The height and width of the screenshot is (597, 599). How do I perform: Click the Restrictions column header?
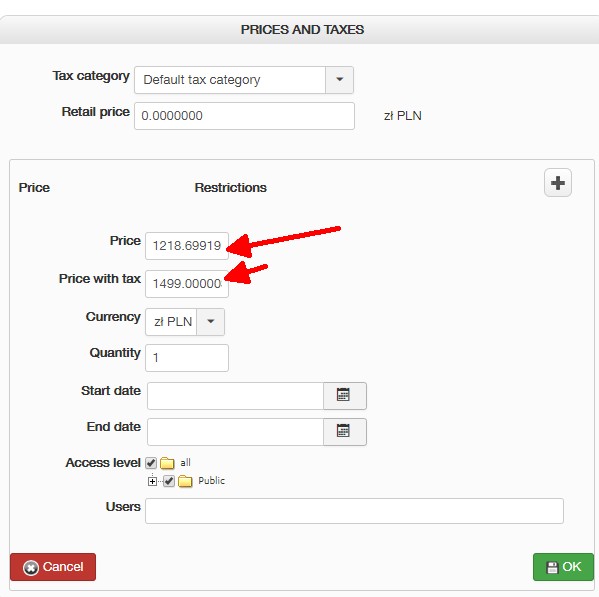230,188
